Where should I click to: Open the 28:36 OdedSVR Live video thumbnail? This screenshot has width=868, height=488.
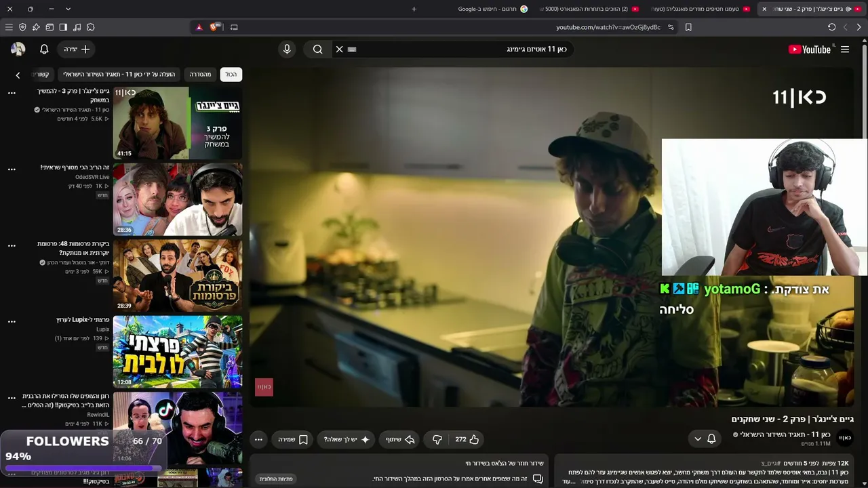[178, 199]
